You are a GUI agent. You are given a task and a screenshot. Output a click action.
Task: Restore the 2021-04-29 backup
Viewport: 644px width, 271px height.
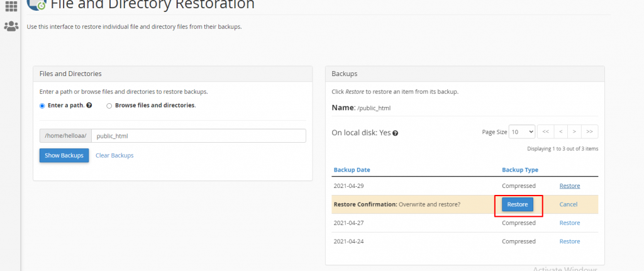570,186
